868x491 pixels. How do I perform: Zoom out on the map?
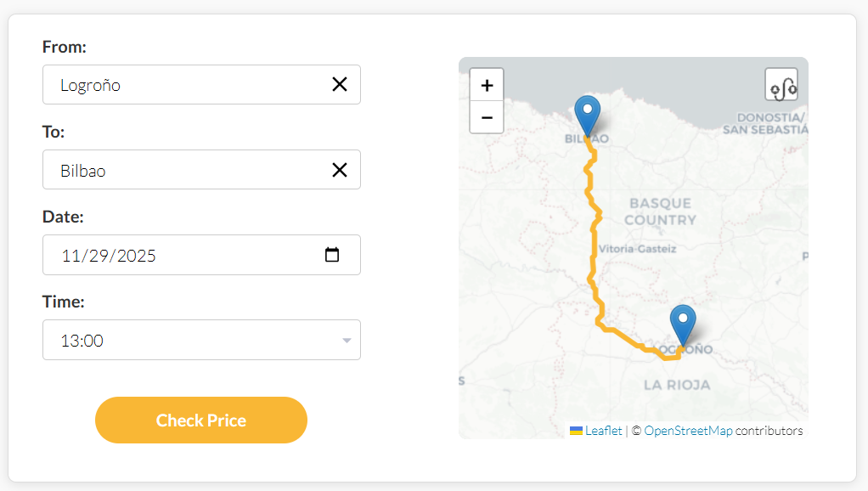pyautogui.click(x=487, y=117)
